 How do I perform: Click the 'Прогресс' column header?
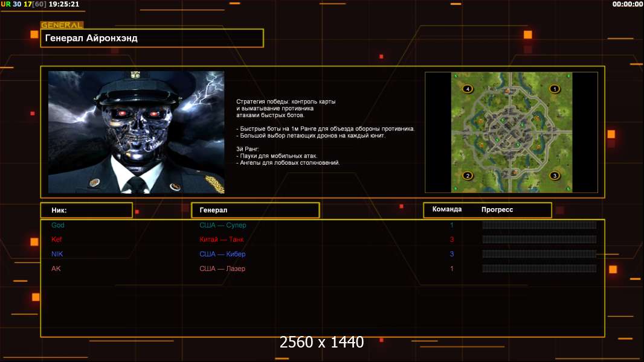click(x=497, y=209)
